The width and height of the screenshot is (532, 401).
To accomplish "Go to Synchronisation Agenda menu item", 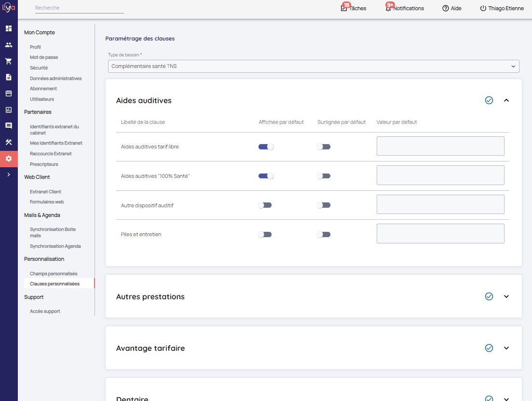I will click(55, 246).
